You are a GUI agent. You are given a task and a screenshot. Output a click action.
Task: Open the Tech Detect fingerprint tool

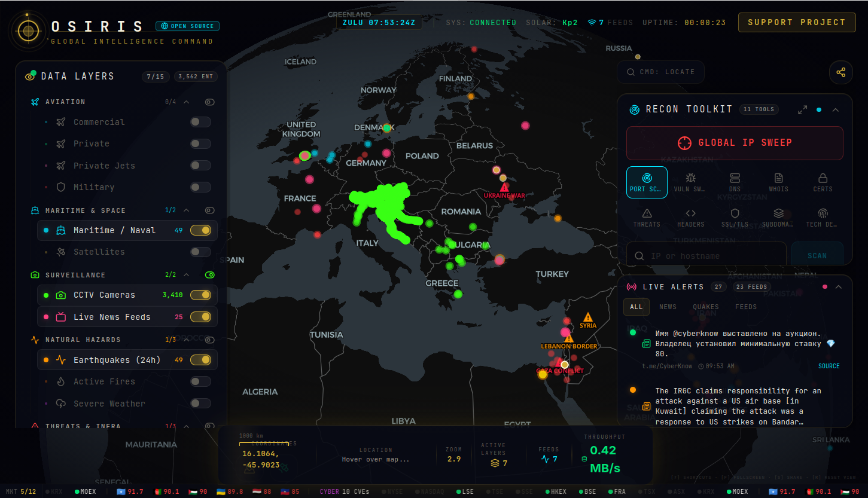823,217
